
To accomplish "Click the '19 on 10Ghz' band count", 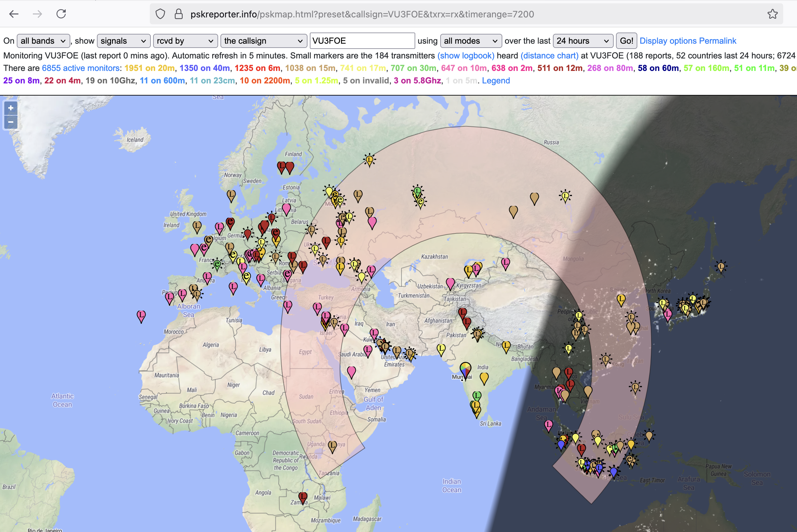I will (x=110, y=81).
